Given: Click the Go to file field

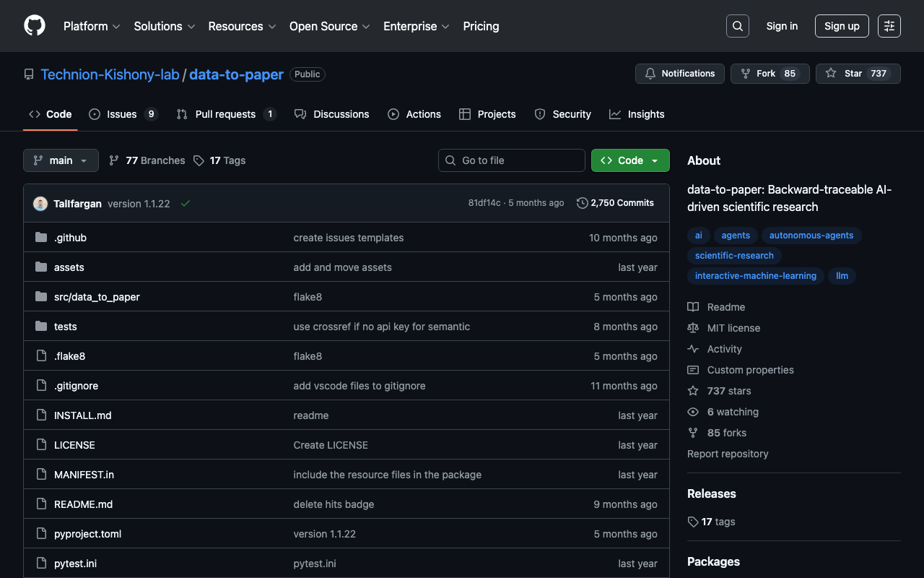Looking at the screenshot, I should (x=512, y=160).
